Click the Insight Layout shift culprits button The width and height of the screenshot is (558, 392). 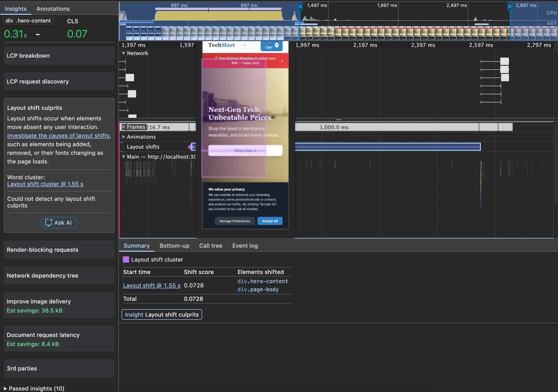[x=162, y=314]
